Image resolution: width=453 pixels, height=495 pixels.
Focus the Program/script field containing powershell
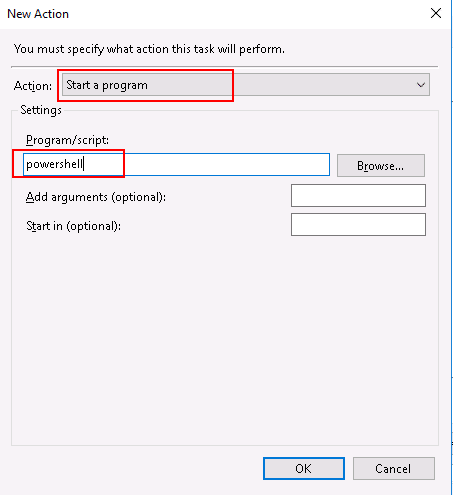[176, 164]
